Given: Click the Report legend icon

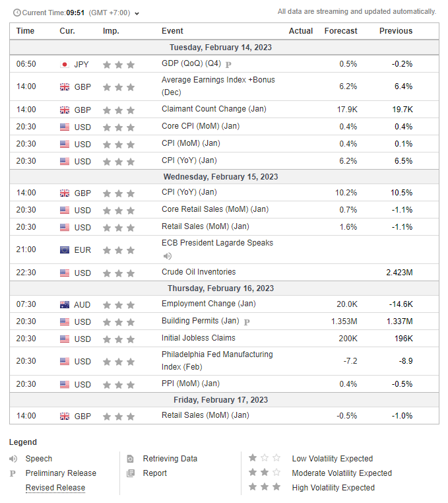Looking at the screenshot, I should coord(131,473).
